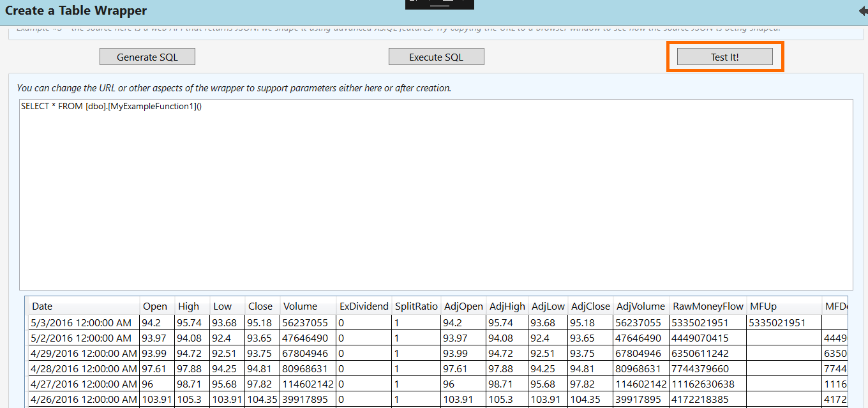Viewport: 868px width, 408px height.
Task: Select the RawMoneyFlow column header
Action: click(708, 306)
